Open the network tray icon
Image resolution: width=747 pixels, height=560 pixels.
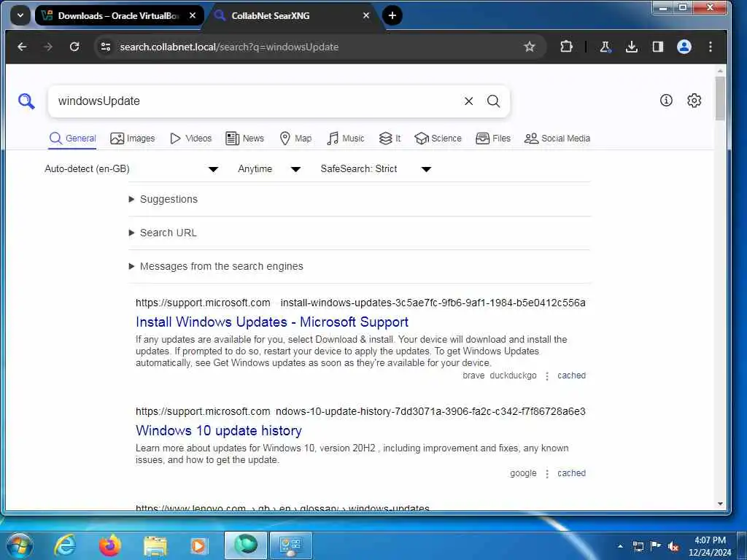click(638, 546)
